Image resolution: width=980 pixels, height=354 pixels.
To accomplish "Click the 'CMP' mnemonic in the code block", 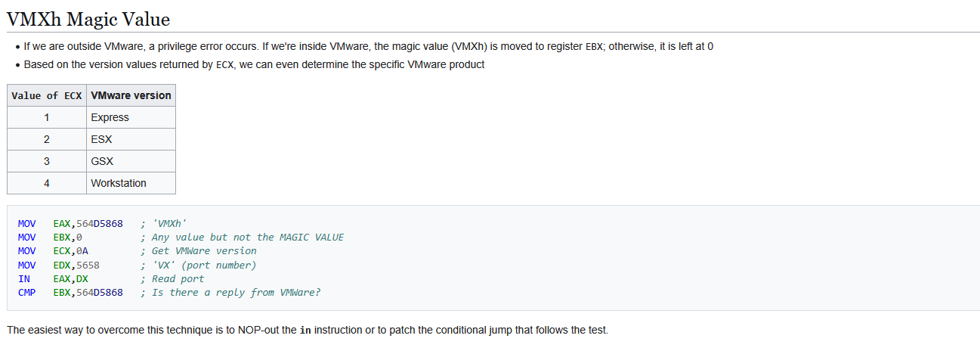I will click(x=26, y=293).
